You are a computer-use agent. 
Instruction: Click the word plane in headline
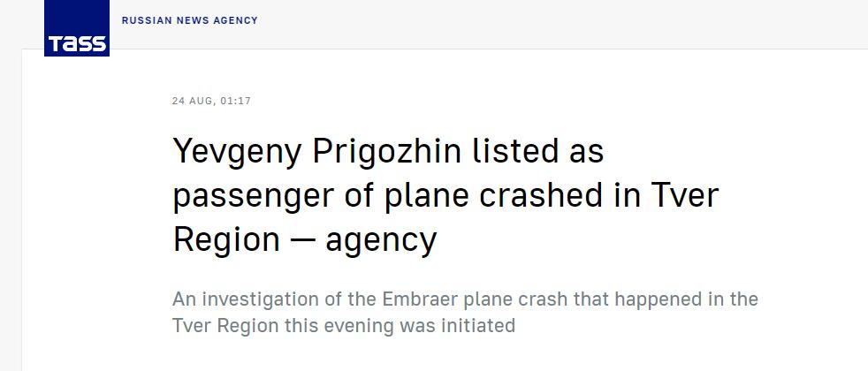pyautogui.click(x=427, y=197)
